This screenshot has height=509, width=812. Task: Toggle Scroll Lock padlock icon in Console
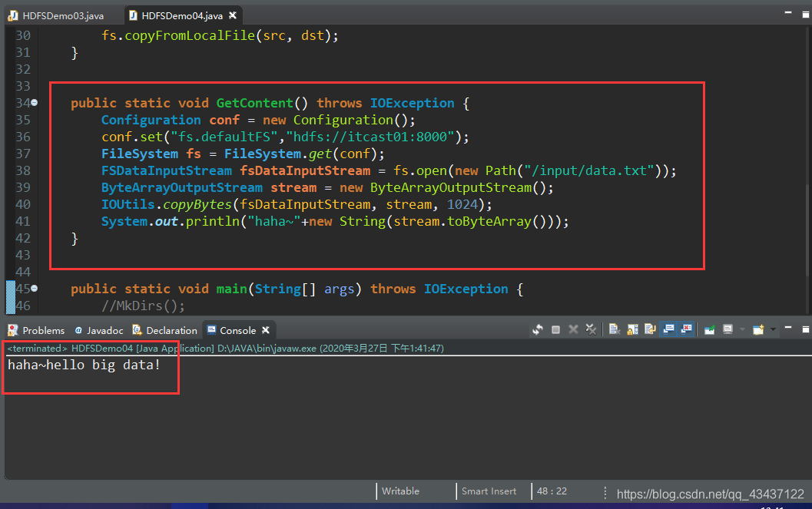tap(632, 329)
